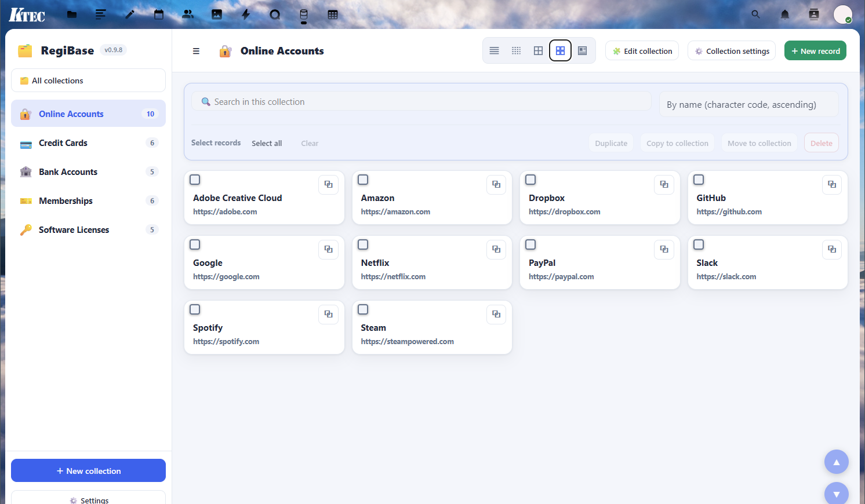The image size is (865, 504).
Task: Open the Memberships collection
Action: tap(88, 200)
